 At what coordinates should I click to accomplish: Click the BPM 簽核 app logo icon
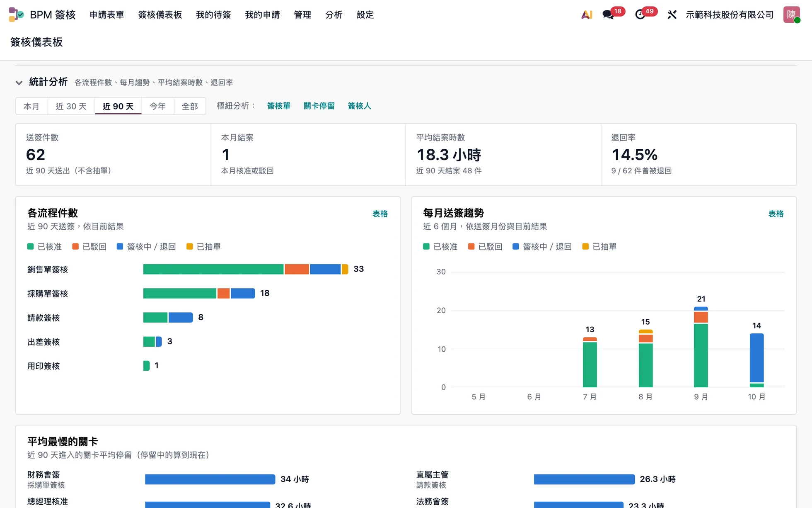click(16, 15)
